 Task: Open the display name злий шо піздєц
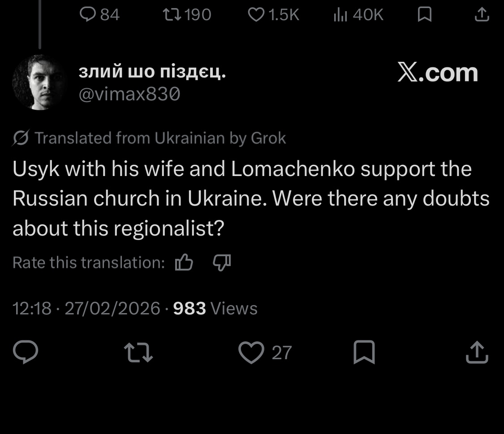(152, 72)
